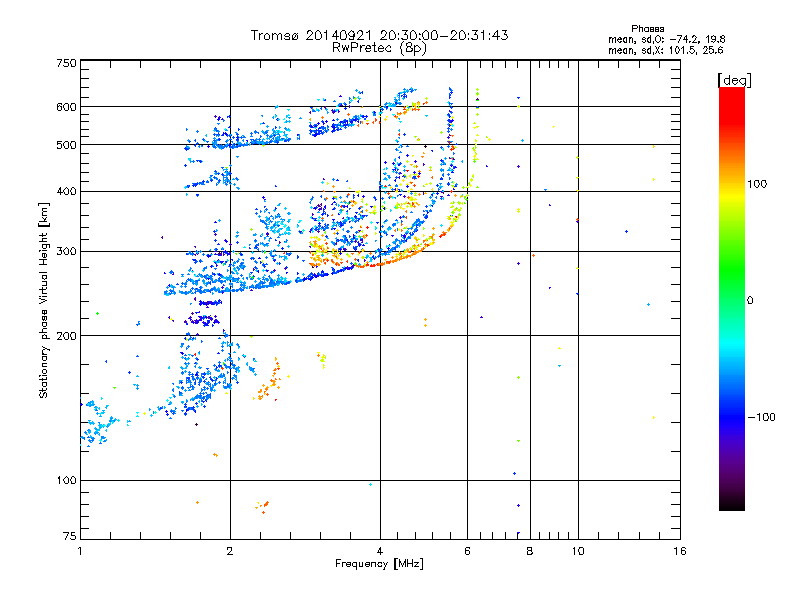This screenshot has height=600, width=800.
Task: Click the phase color scale bar
Action: tap(732, 298)
